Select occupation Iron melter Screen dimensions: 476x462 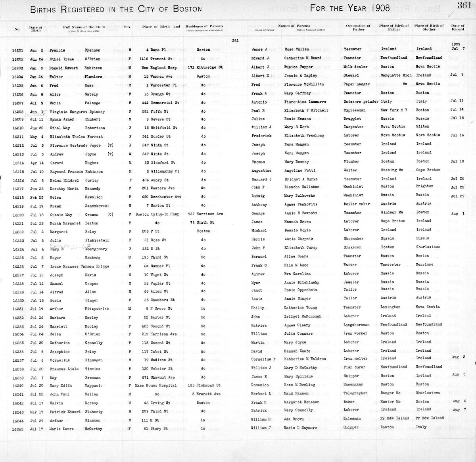coord(355,358)
